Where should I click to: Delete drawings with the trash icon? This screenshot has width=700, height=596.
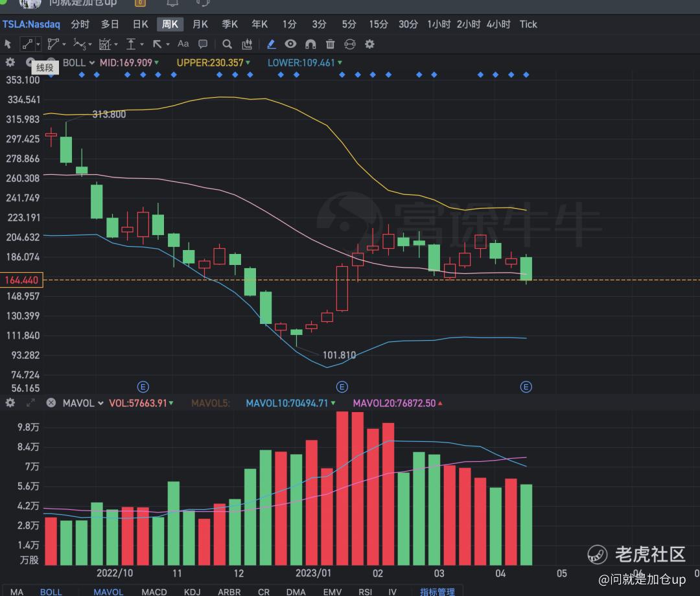[x=330, y=44]
